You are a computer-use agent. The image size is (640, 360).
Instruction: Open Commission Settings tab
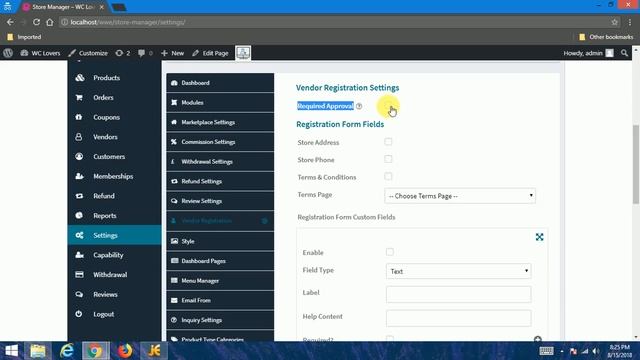220,142
